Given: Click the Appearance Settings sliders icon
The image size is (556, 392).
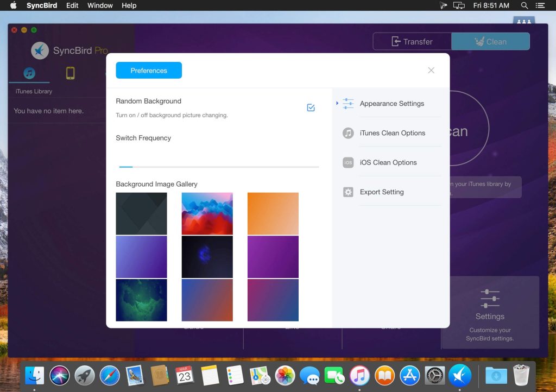Looking at the screenshot, I should (x=348, y=104).
